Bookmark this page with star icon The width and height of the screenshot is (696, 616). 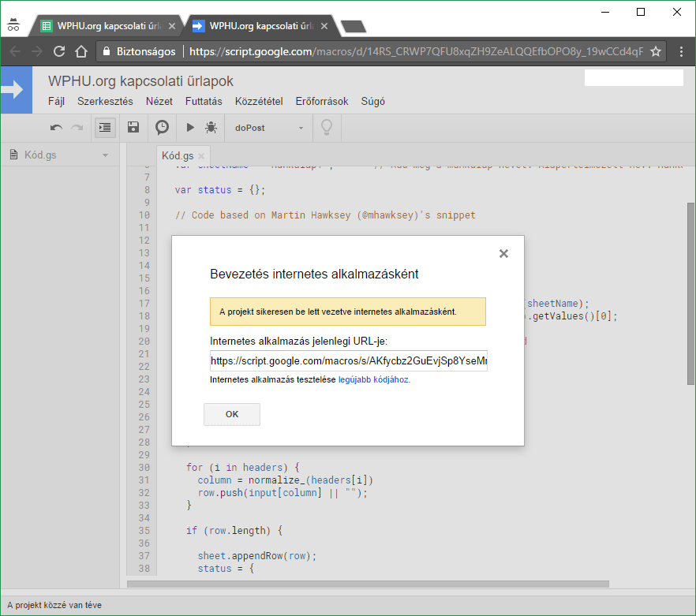pos(655,51)
